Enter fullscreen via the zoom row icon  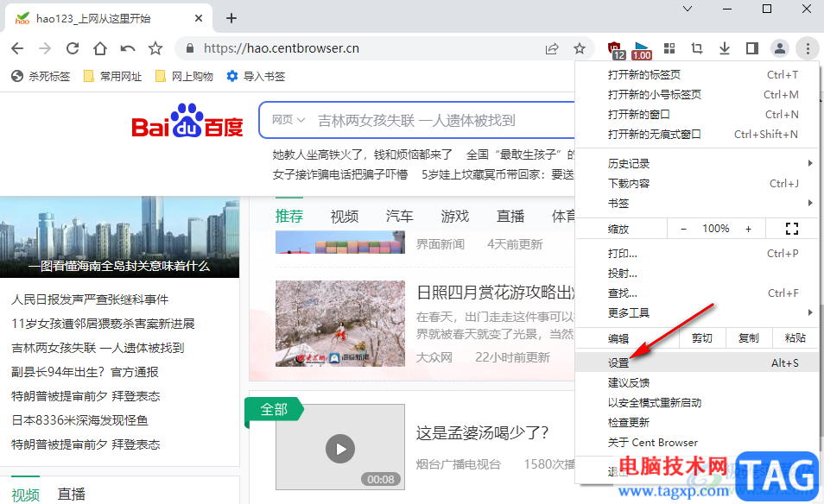pos(792,229)
